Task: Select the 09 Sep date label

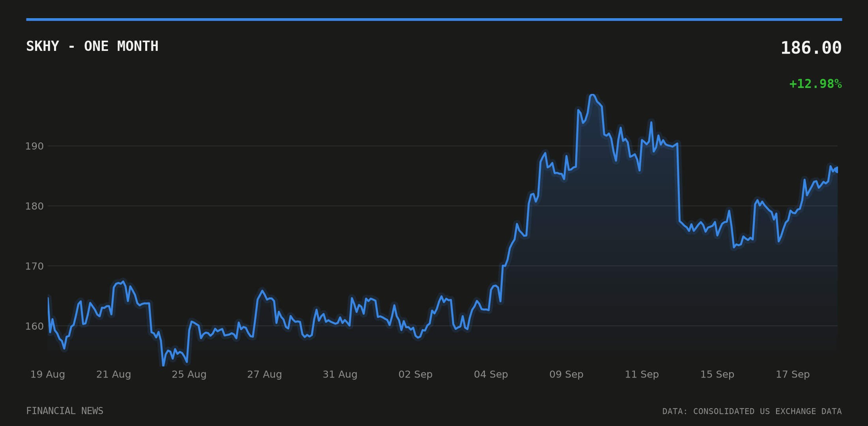Action: tap(567, 374)
